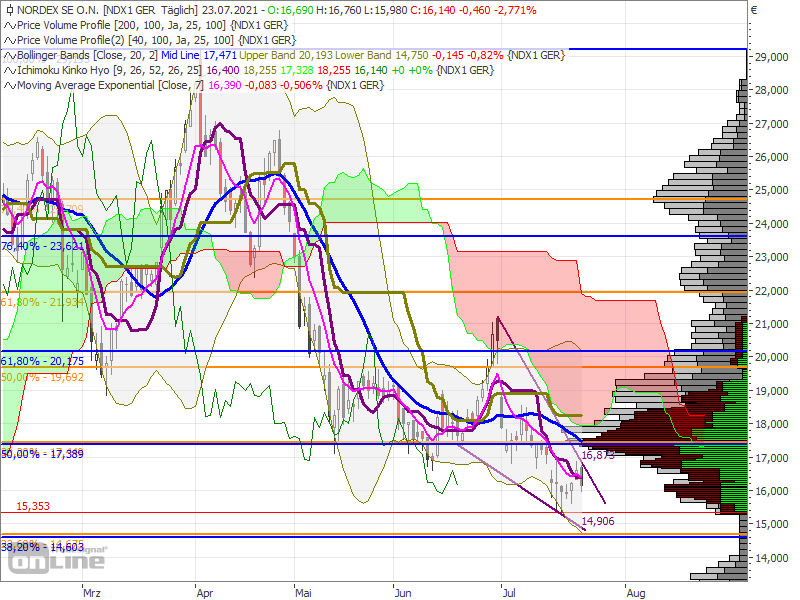Click the Upper Band 20,193 value
Image resolution: width=800 pixels, height=600 pixels.
pos(286,55)
